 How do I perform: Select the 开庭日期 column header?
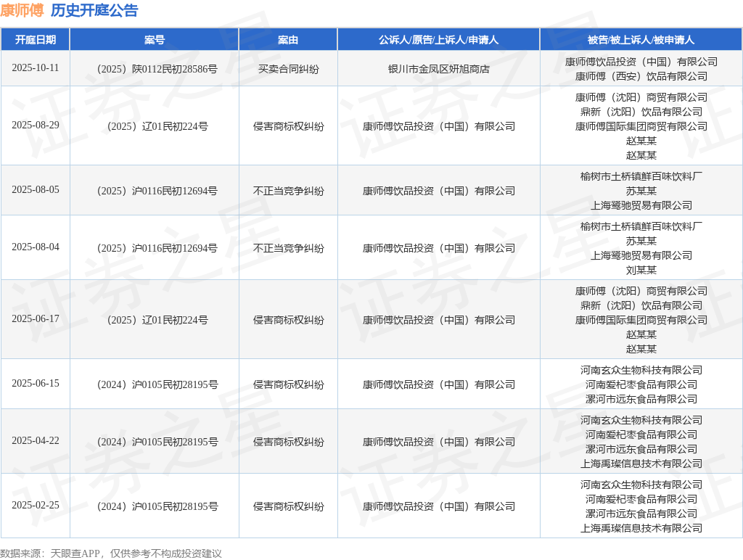[x=36, y=40]
